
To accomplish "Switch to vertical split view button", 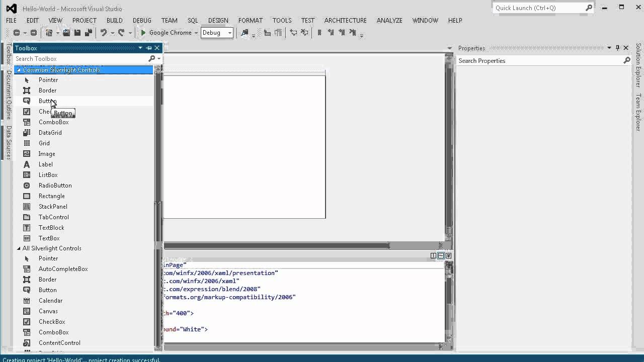I will [433, 255].
